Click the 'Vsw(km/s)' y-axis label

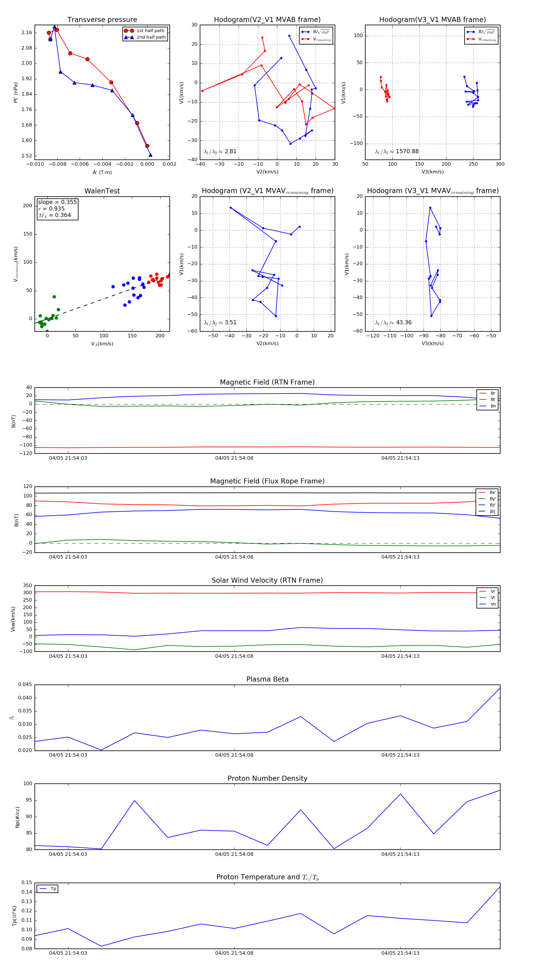click(x=13, y=619)
